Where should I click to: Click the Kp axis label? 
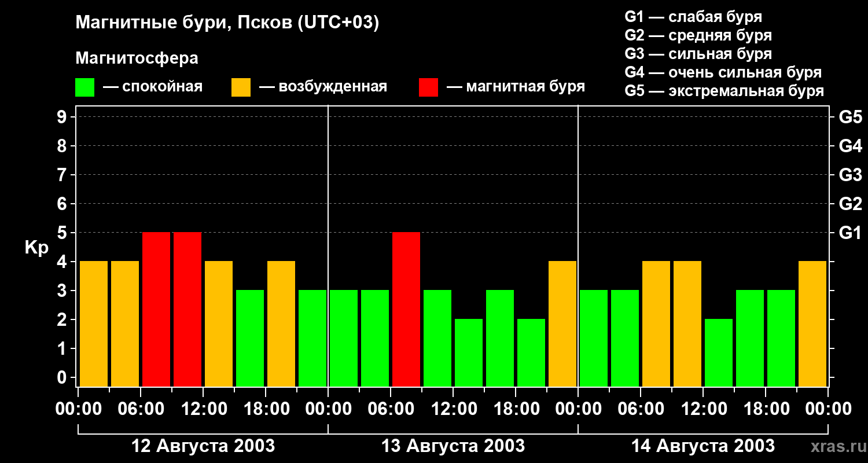(x=36, y=248)
